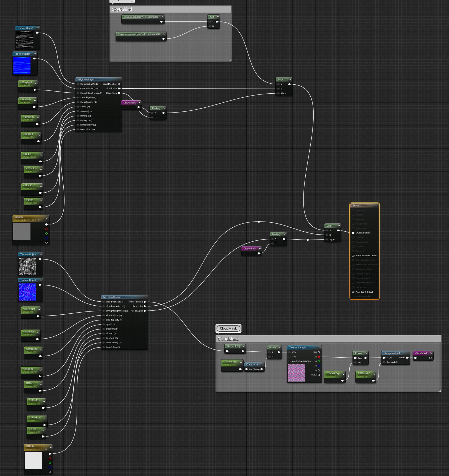
Task: Click the red R output pin on Texture Sample
Action: (x=319, y=357)
